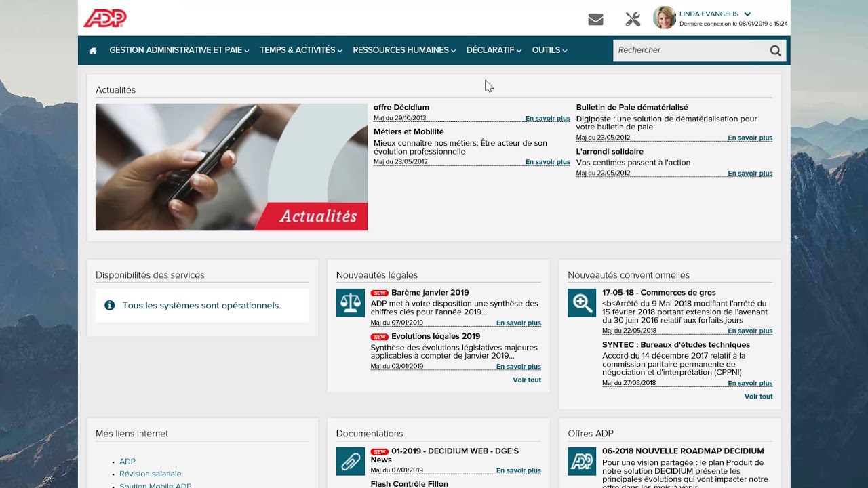Click Flash Contrôle Fillon headline
The height and width of the screenshot is (488, 868).
click(x=410, y=484)
